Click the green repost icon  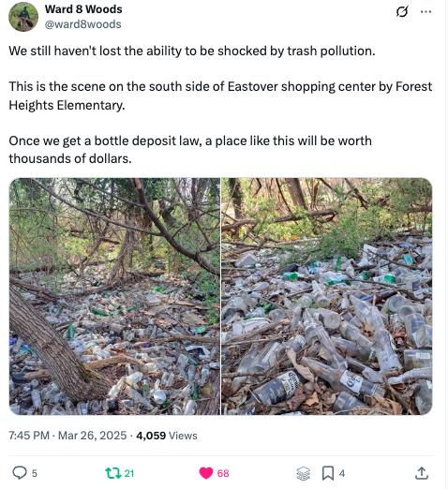pyautogui.click(x=113, y=473)
